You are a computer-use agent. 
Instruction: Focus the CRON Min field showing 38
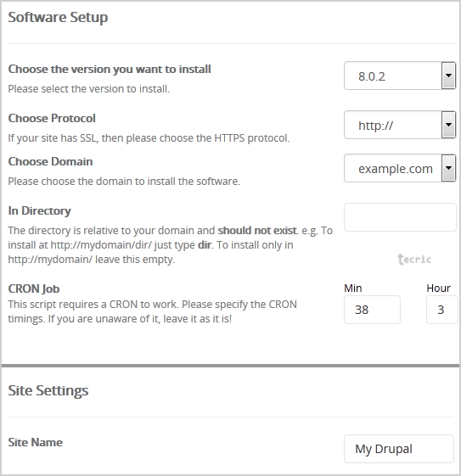pos(372,310)
